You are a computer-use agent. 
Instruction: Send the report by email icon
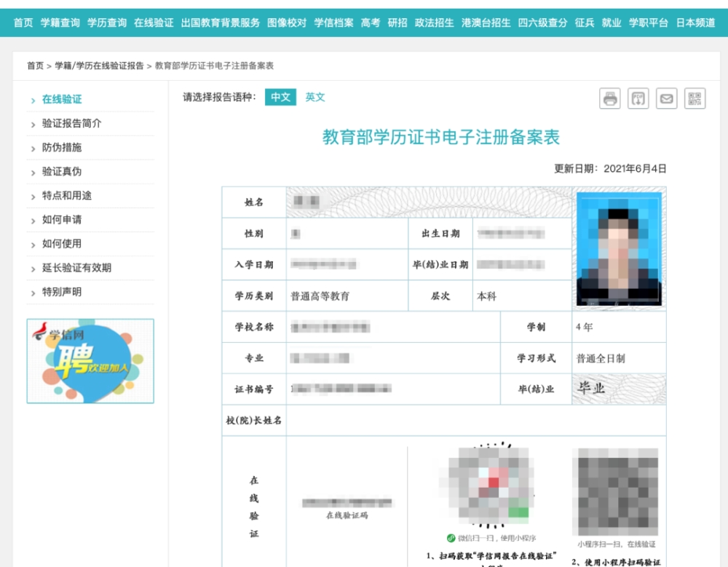pyautogui.click(x=666, y=98)
